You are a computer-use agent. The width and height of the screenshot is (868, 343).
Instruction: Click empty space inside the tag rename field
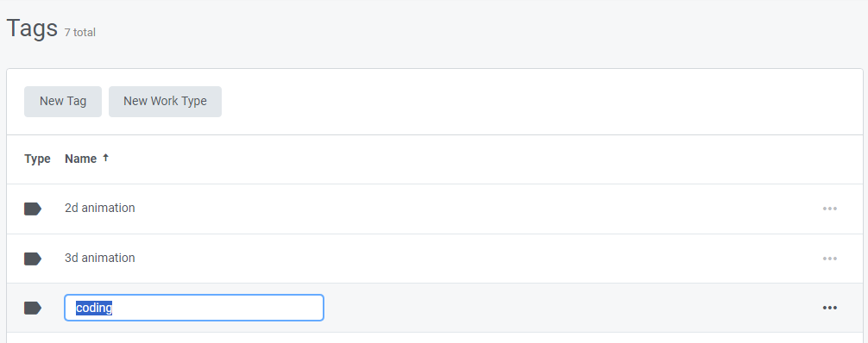(x=222, y=308)
